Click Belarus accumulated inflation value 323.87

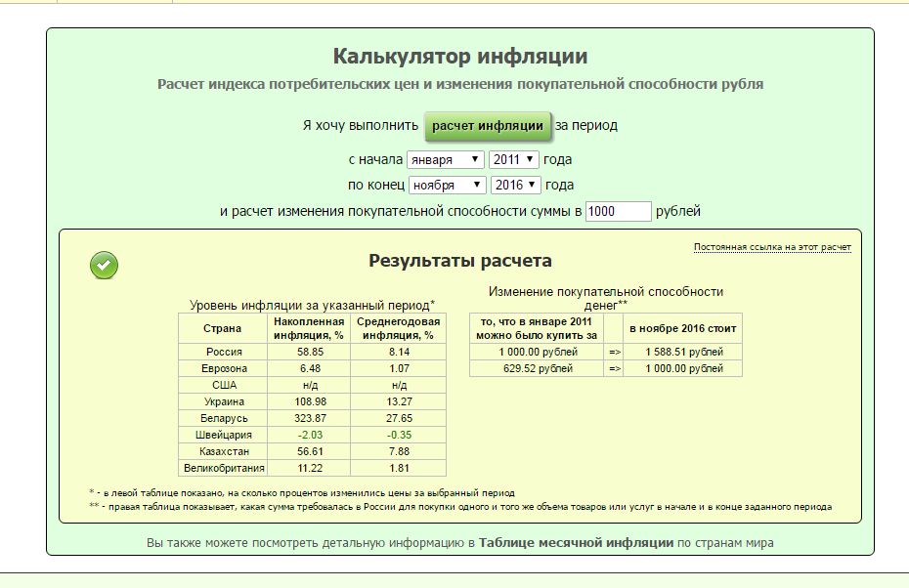click(x=308, y=418)
